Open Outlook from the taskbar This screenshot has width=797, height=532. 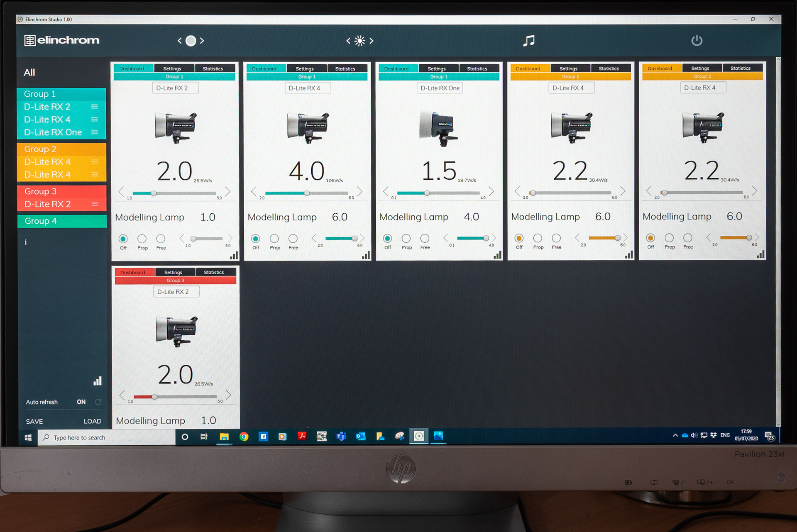point(361,436)
